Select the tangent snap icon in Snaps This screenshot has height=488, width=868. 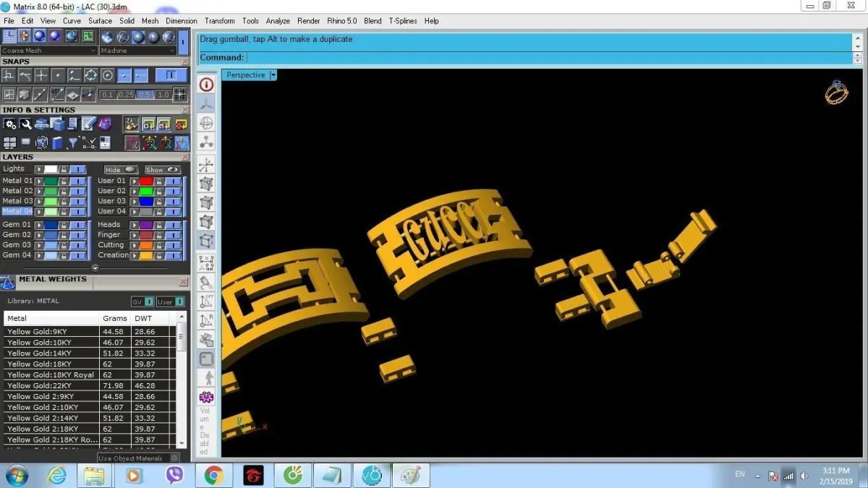coord(25,75)
